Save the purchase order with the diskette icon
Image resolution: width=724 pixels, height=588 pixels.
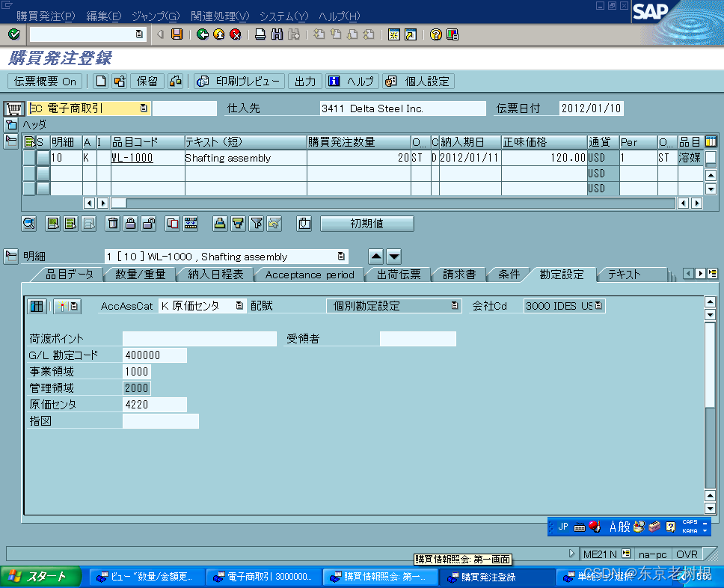(x=176, y=34)
